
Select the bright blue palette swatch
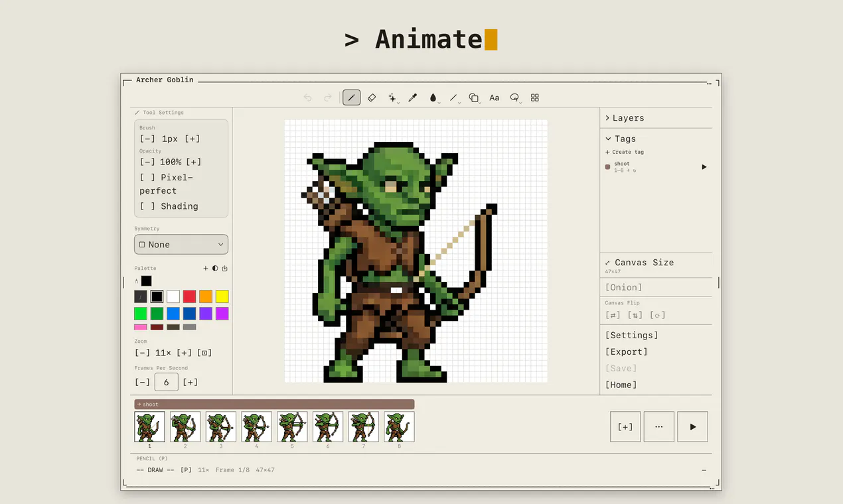[173, 314]
